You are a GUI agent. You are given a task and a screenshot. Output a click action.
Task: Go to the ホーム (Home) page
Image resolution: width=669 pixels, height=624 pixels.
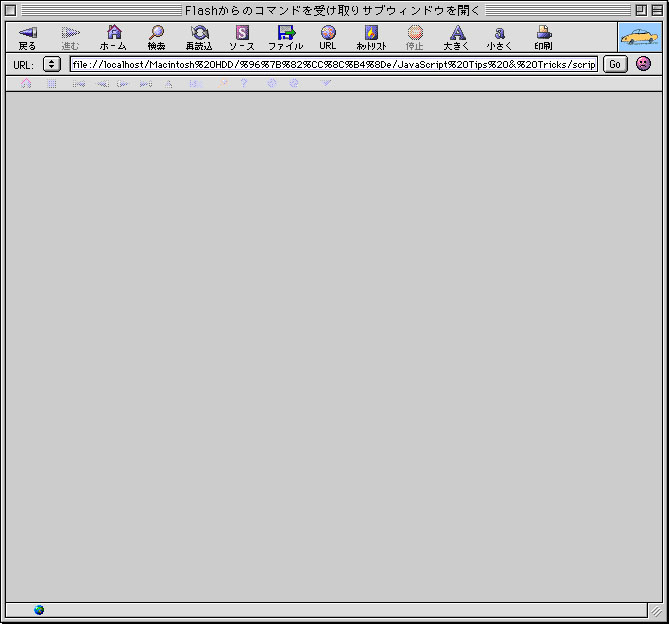click(114, 32)
